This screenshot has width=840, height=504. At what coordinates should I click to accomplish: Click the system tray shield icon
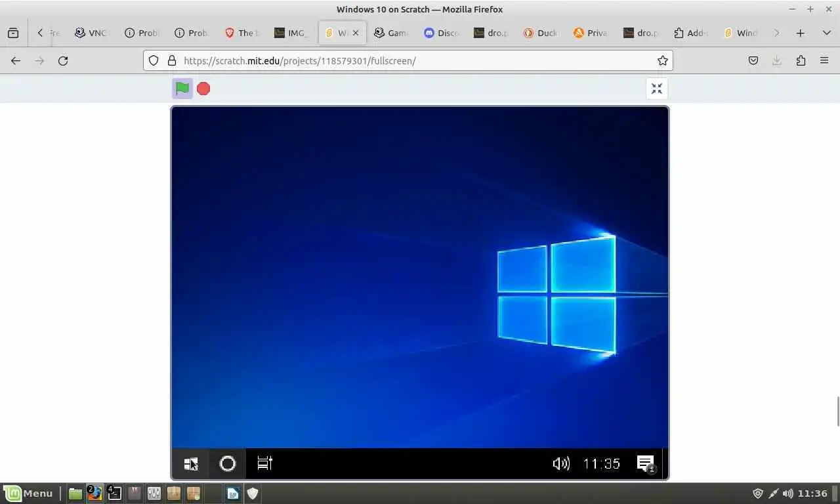tap(758, 493)
